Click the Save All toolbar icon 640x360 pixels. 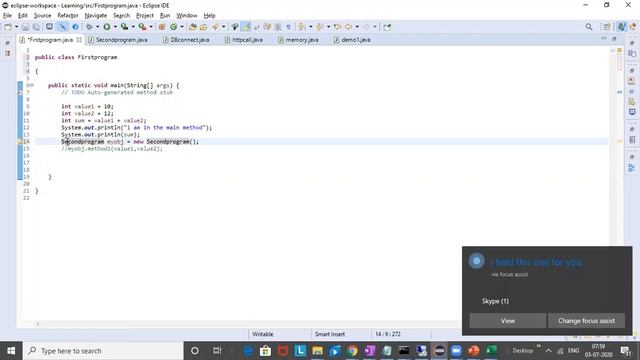coord(36,27)
